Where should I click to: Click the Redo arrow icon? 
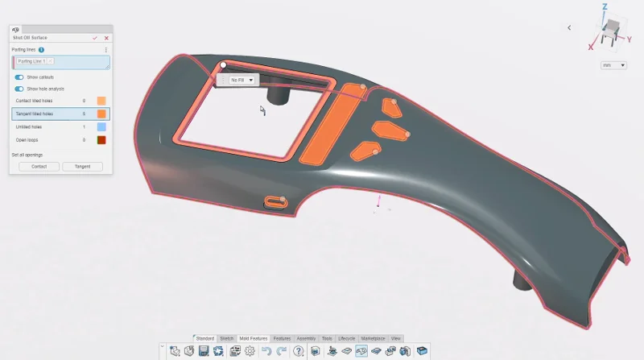pyautogui.click(x=281, y=351)
